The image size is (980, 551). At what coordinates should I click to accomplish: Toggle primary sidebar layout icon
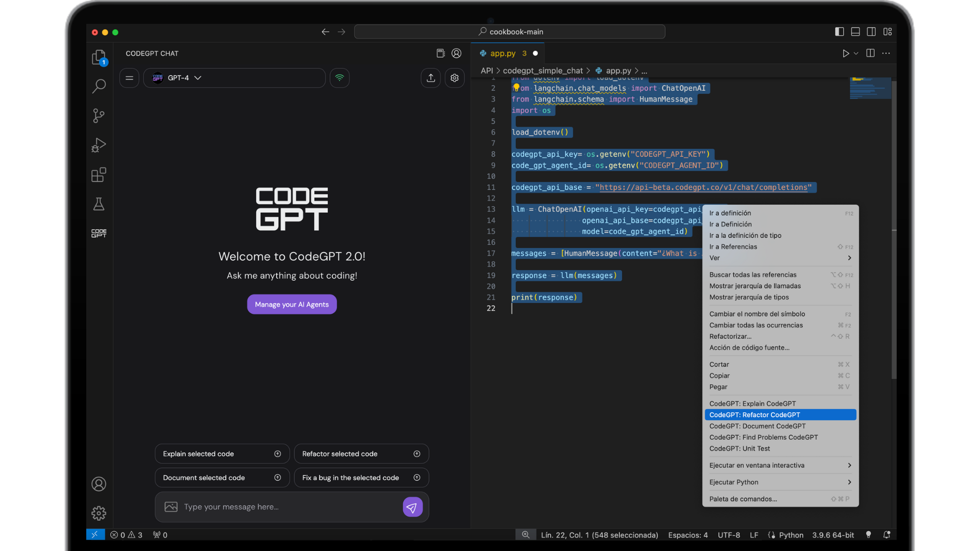click(839, 32)
